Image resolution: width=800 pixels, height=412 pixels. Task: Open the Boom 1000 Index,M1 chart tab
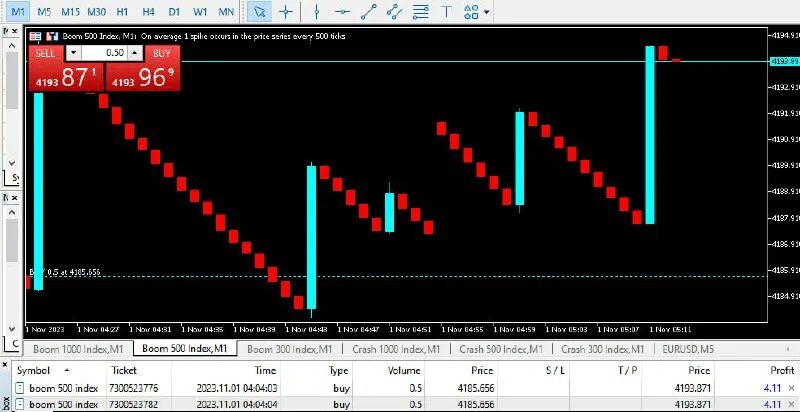(x=79, y=349)
